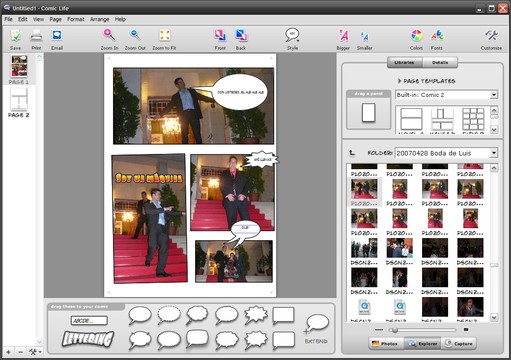Switch to the Libraries tab
The height and width of the screenshot is (360, 511).
click(x=404, y=62)
